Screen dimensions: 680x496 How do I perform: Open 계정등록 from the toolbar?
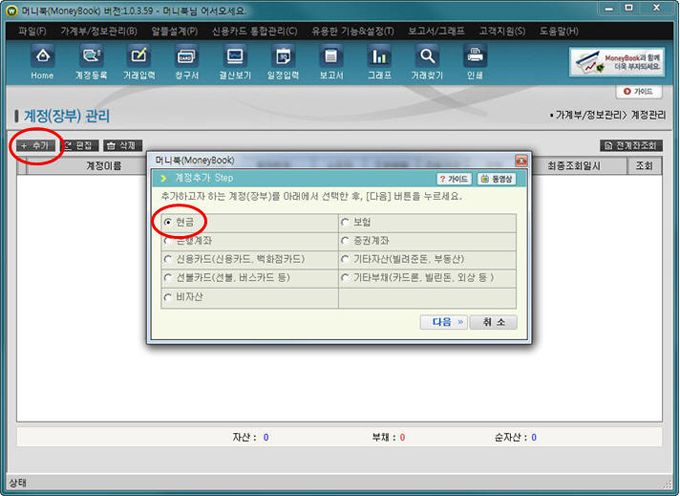pos(91,62)
